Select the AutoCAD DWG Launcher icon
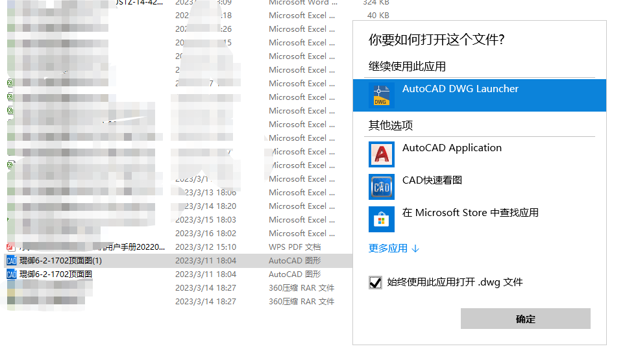 pyautogui.click(x=381, y=95)
